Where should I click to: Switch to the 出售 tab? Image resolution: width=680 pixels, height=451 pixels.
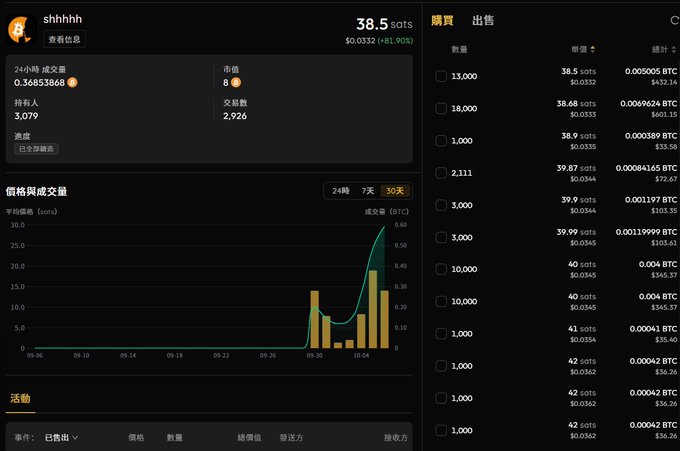[x=483, y=20]
